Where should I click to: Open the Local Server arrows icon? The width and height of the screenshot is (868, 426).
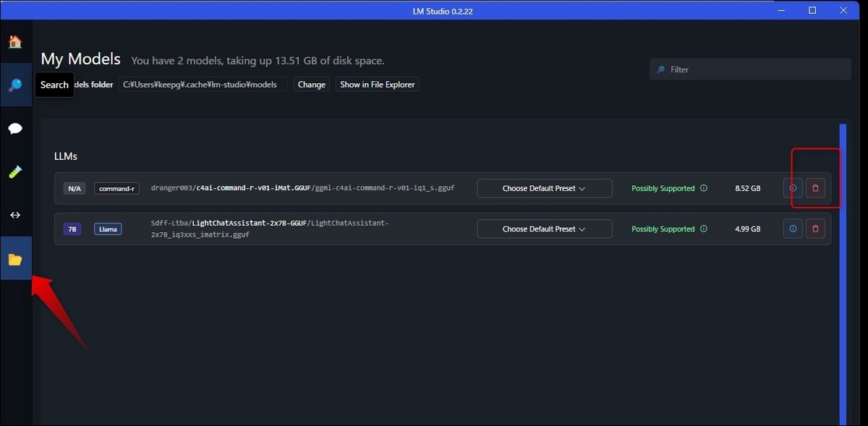(x=15, y=215)
